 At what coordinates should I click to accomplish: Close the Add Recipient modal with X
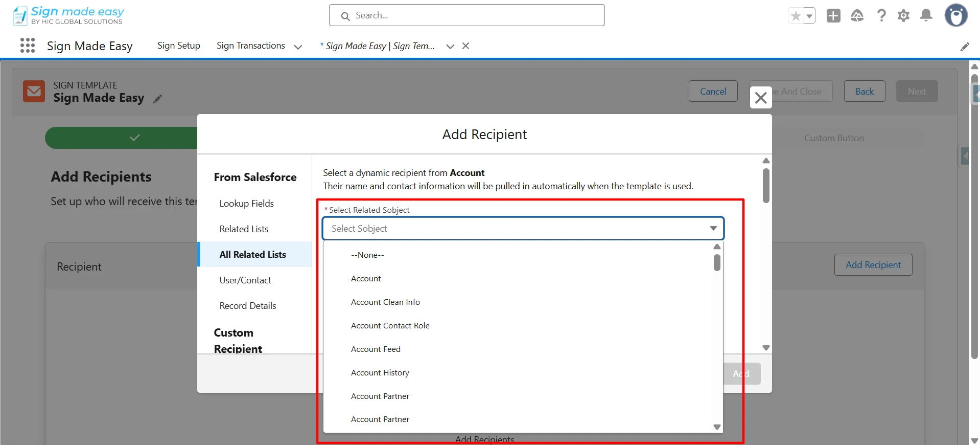point(761,97)
